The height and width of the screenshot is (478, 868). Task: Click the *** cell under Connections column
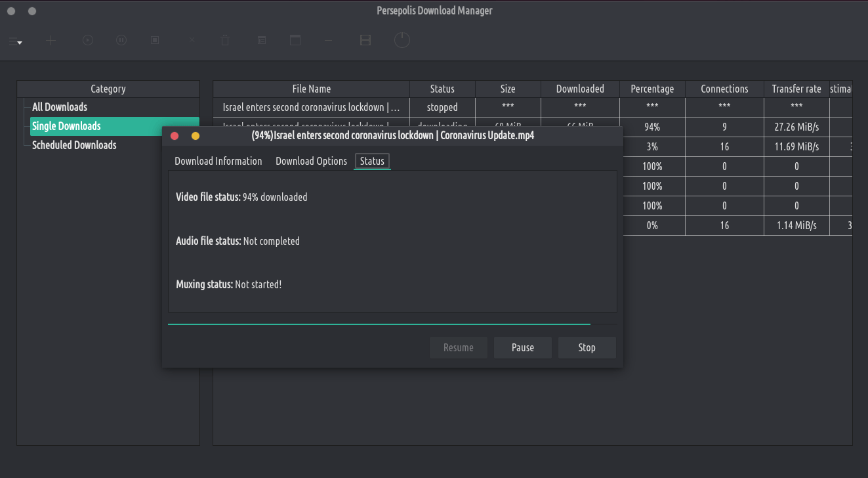pyautogui.click(x=724, y=107)
